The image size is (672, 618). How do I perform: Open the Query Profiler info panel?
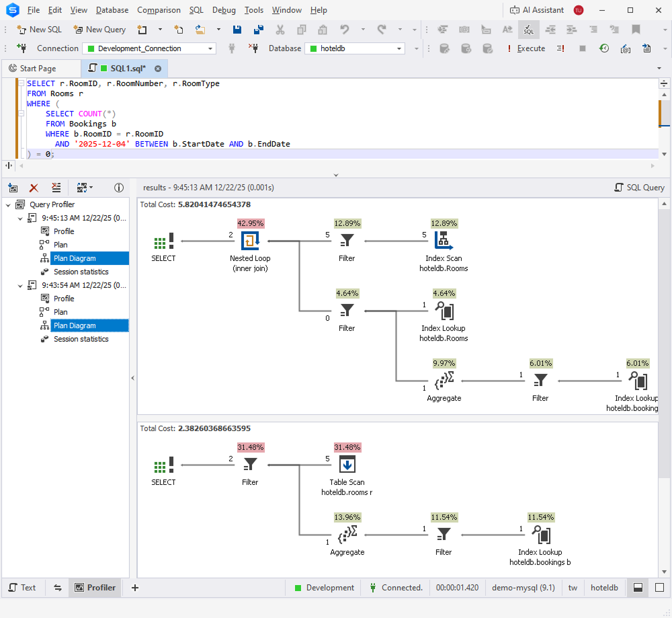(x=119, y=188)
